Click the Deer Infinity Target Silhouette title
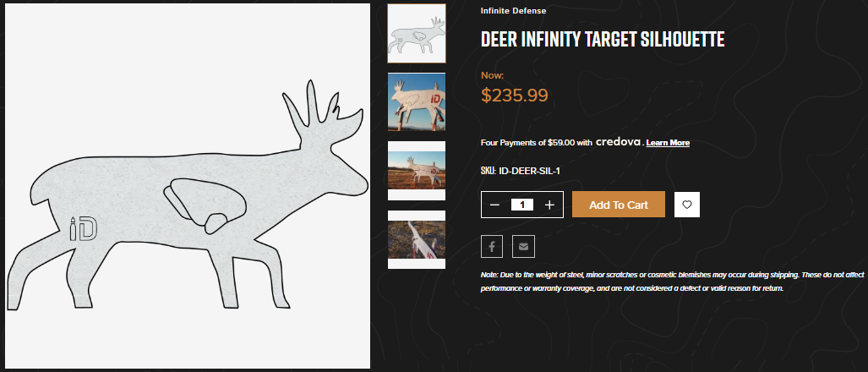The height and width of the screenshot is (372, 868). click(603, 40)
